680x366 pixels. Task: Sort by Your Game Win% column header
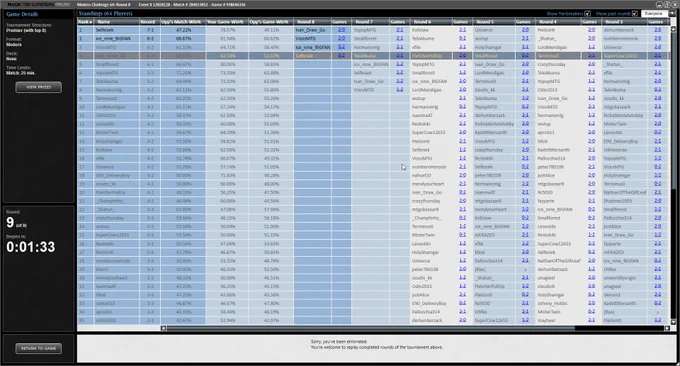(x=227, y=22)
